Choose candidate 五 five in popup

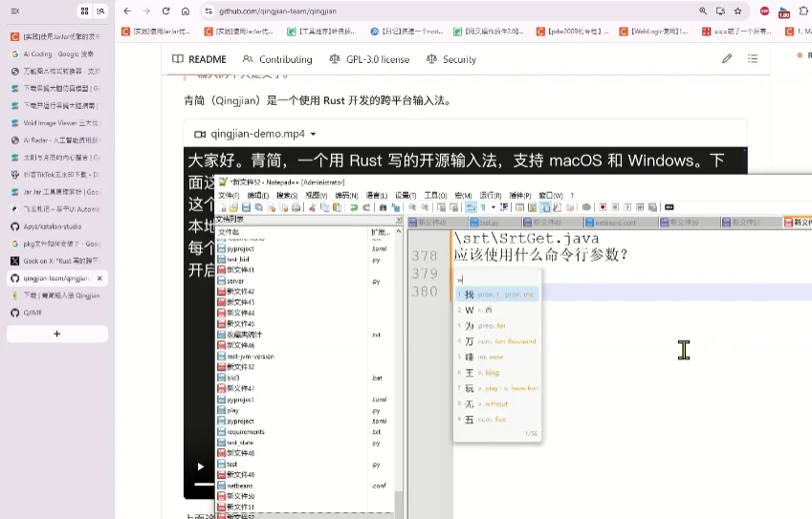point(497,420)
